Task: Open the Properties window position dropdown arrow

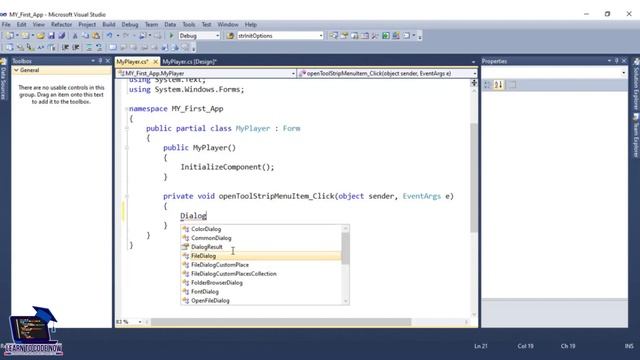Action: tap(609, 61)
